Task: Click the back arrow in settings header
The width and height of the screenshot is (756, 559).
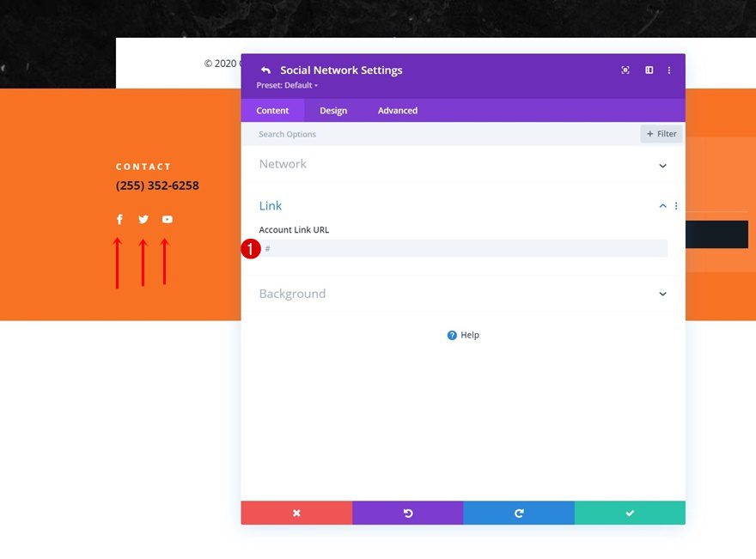Action: pyautogui.click(x=265, y=70)
